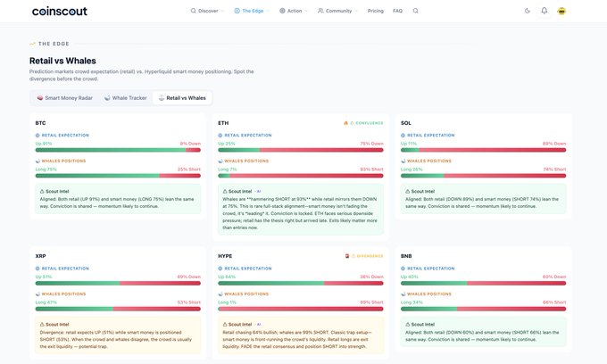The image size is (607, 364).
Task: Click the XRP Whales Positions whale icon
Action: pos(37,294)
